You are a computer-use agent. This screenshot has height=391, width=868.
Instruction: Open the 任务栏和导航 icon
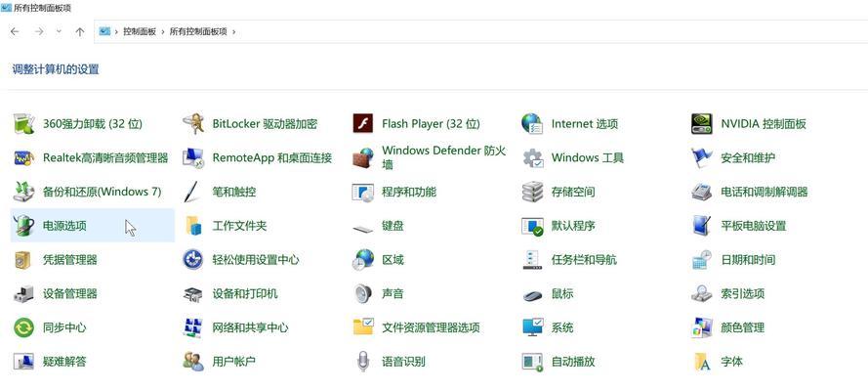click(x=532, y=260)
